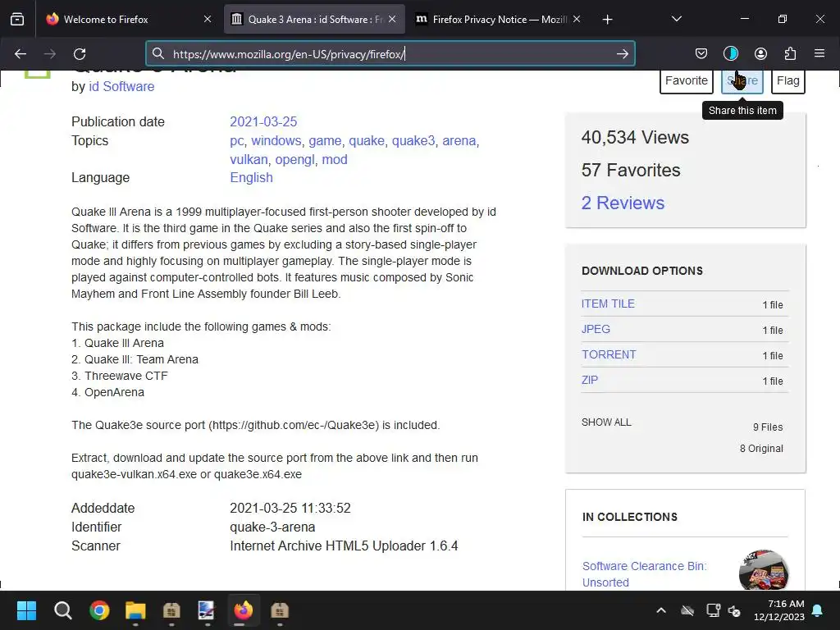Image resolution: width=840 pixels, height=630 pixels.
Task: Click the Flag button
Action: [788, 80]
